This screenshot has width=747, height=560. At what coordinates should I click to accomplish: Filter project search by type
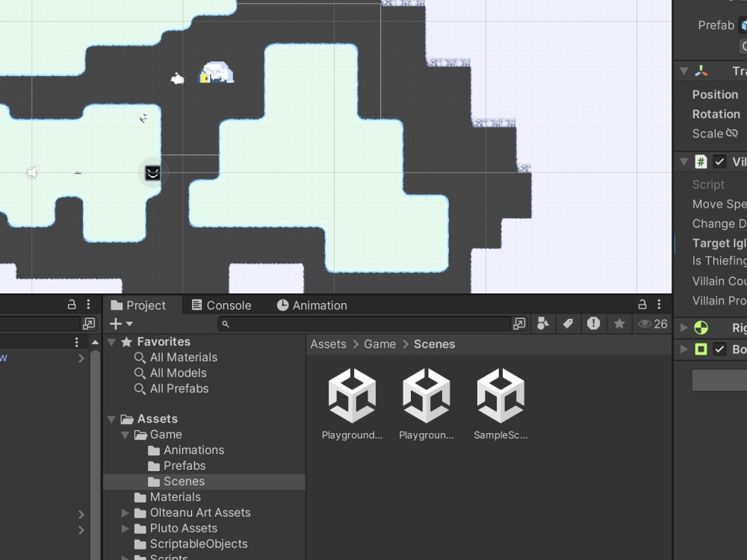pos(543,324)
